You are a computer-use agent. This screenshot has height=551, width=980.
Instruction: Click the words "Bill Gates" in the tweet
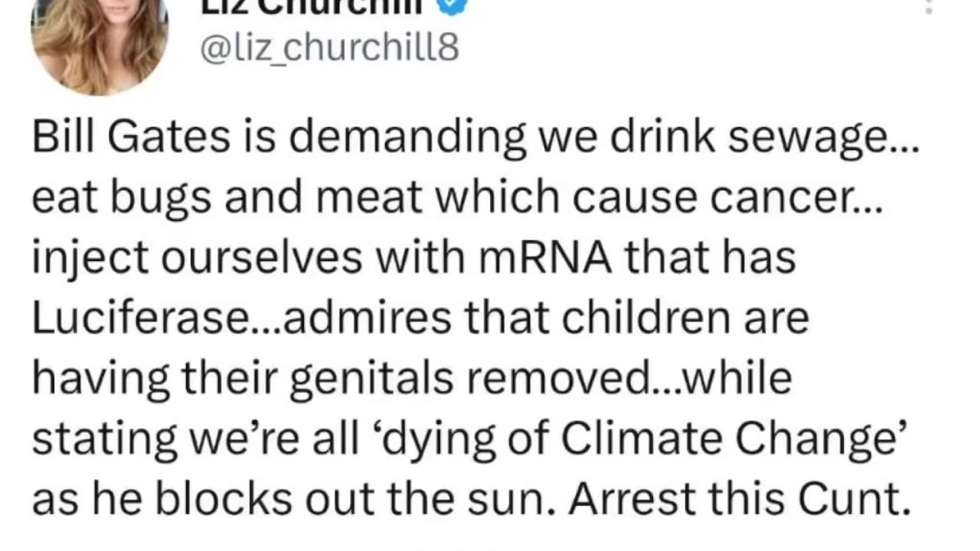tap(131, 138)
